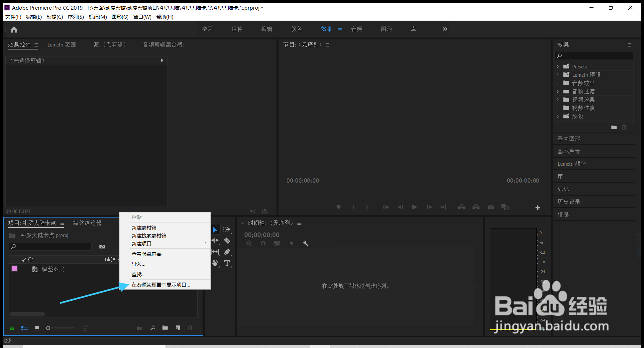The width and height of the screenshot is (644, 348).
Task: Show more workspaces double chevron
Action: click(x=445, y=29)
